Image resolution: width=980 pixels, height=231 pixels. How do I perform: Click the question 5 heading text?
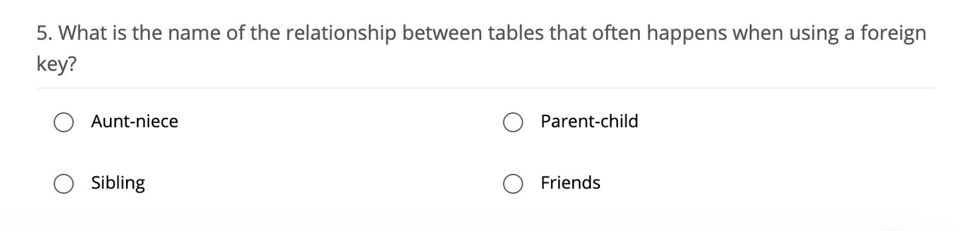click(482, 48)
